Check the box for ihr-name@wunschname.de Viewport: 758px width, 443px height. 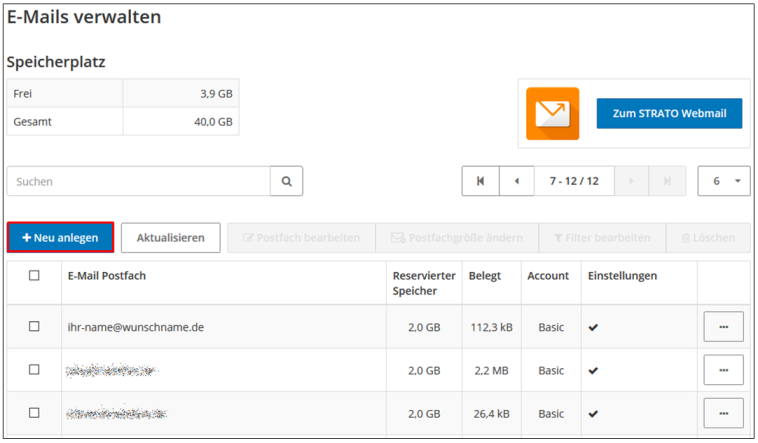(x=34, y=327)
